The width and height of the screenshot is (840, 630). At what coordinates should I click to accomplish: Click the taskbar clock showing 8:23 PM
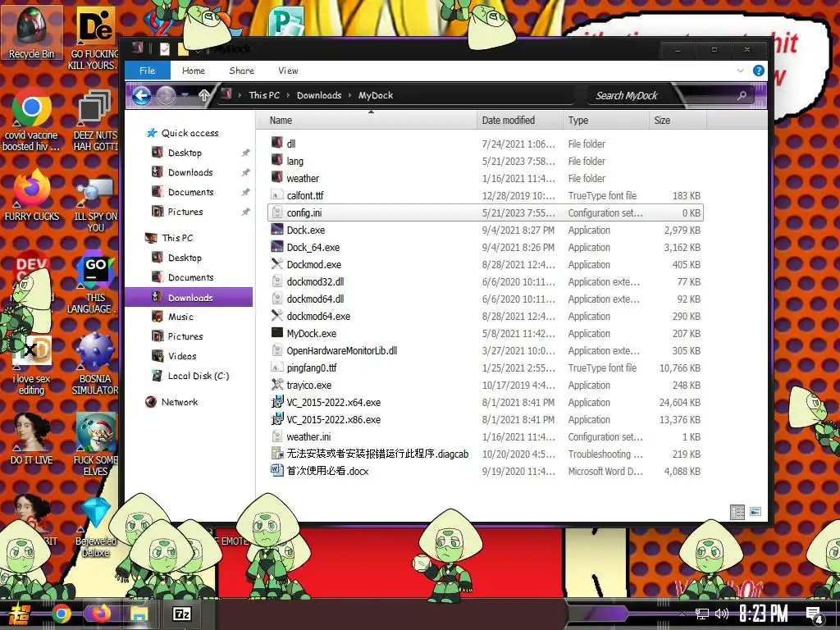point(764,614)
